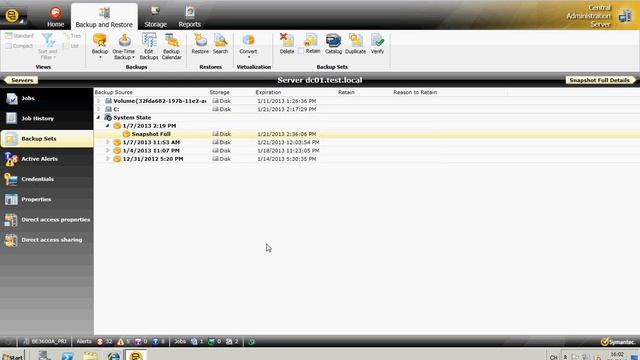Screen dimensions: 640x360
Task: Click expiration 1/11/2013 1:26:36 PM cell
Action: click(x=287, y=101)
